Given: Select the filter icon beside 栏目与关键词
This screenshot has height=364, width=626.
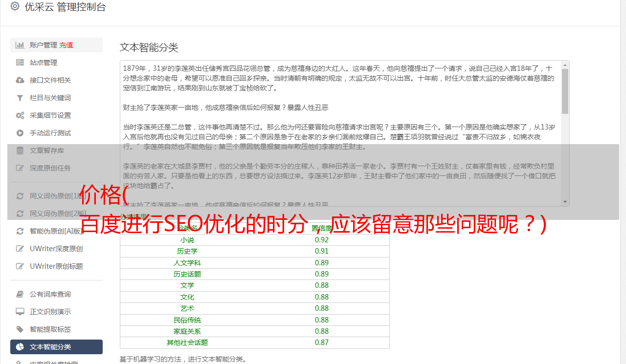Looking at the screenshot, I should click(x=20, y=98).
